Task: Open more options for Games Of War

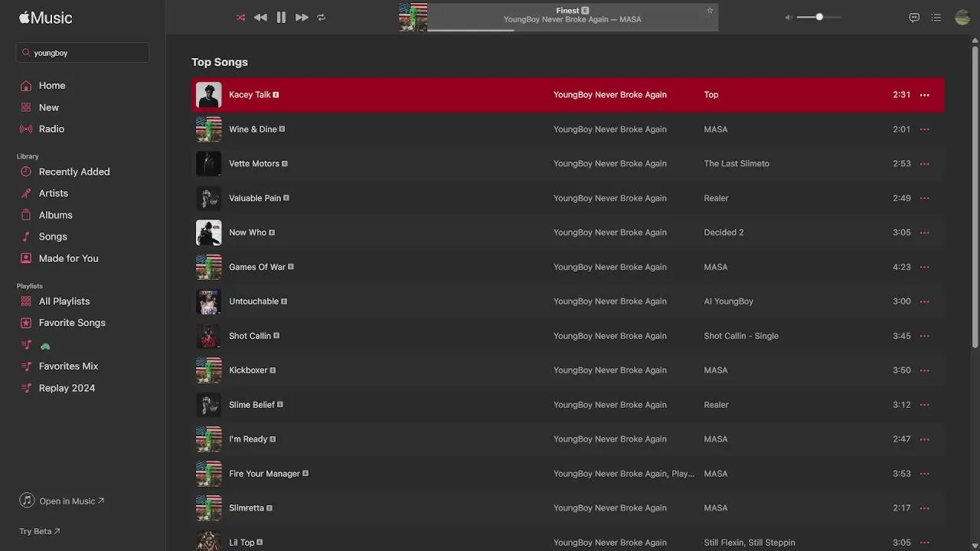Action: [924, 267]
